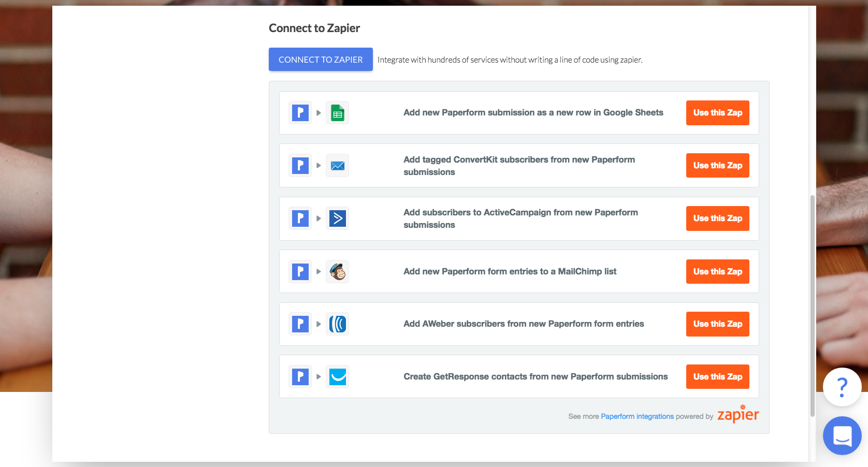The image size is (868, 467).
Task: Click Paperform icon in ActiveCampaign row
Action: [300, 218]
